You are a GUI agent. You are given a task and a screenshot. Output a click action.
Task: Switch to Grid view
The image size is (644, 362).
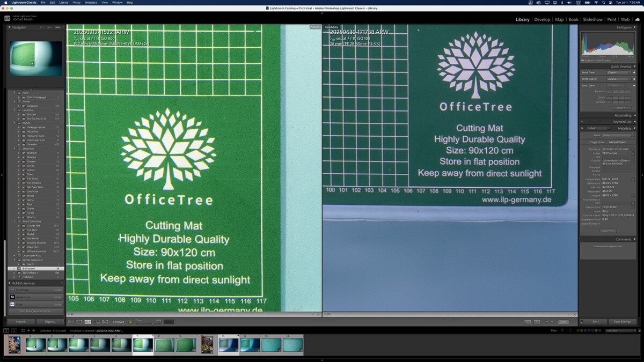coord(71,322)
